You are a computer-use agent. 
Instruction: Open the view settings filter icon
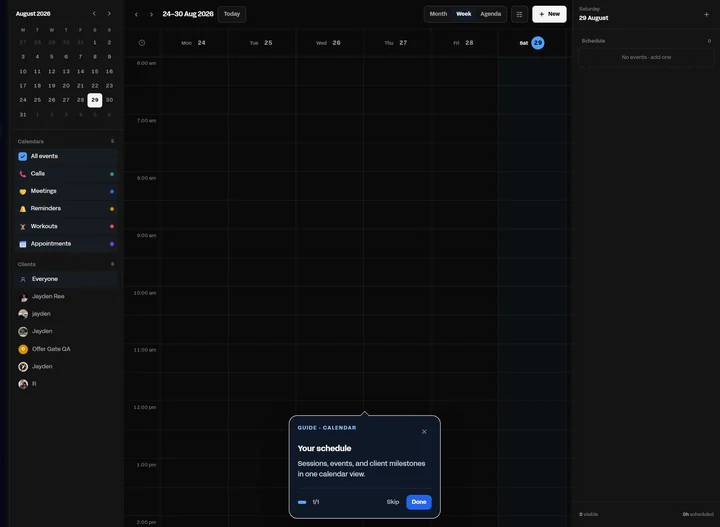tap(519, 14)
